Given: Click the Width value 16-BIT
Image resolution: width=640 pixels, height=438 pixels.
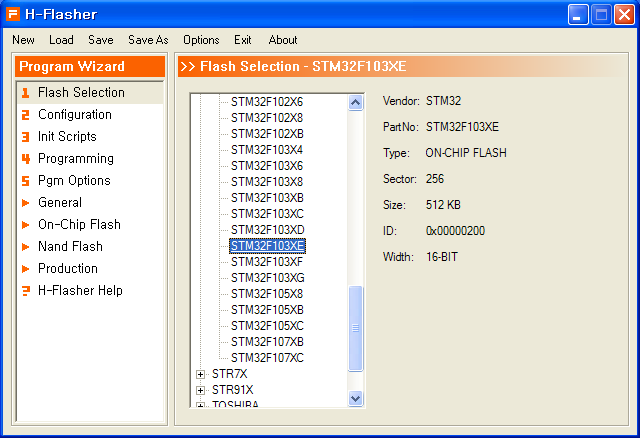Looking at the screenshot, I should tap(442, 257).
